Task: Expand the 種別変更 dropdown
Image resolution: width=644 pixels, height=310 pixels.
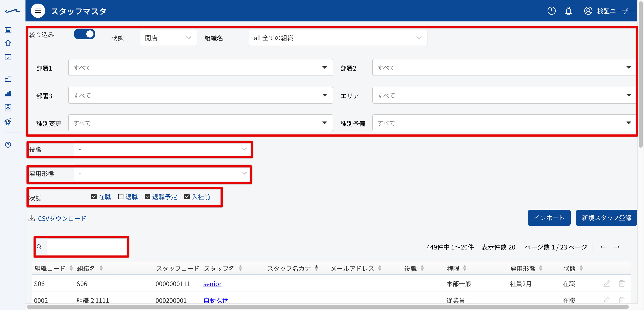Action: click(201, 123)
